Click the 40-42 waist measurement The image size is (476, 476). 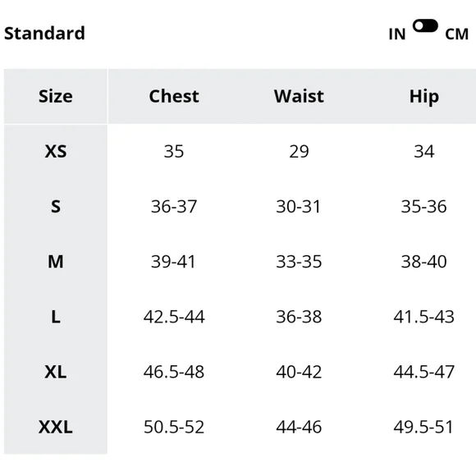click(299, 372)
